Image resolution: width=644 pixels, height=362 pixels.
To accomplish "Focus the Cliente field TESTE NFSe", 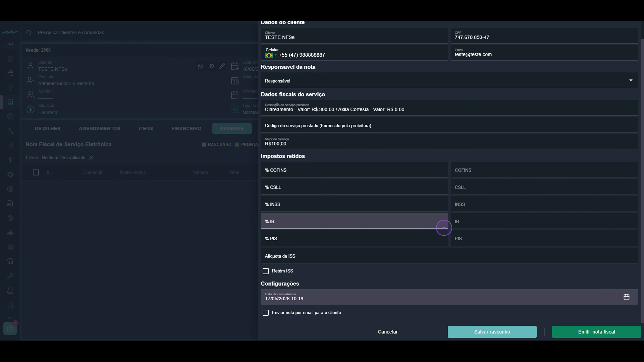I will [355, 36].
